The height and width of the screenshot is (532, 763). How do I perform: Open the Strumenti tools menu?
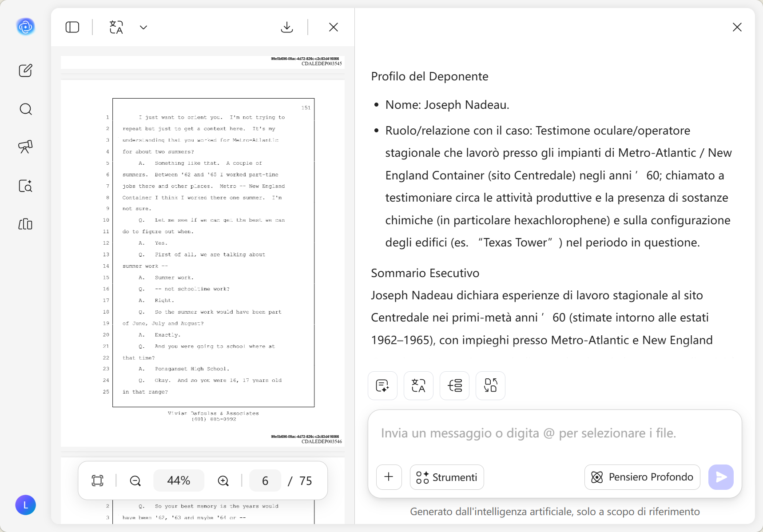[x=447, y=477]
